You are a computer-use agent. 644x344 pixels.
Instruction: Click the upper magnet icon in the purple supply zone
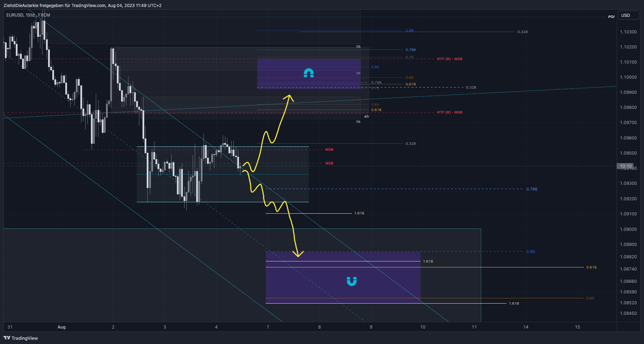(x=308, y=73)
